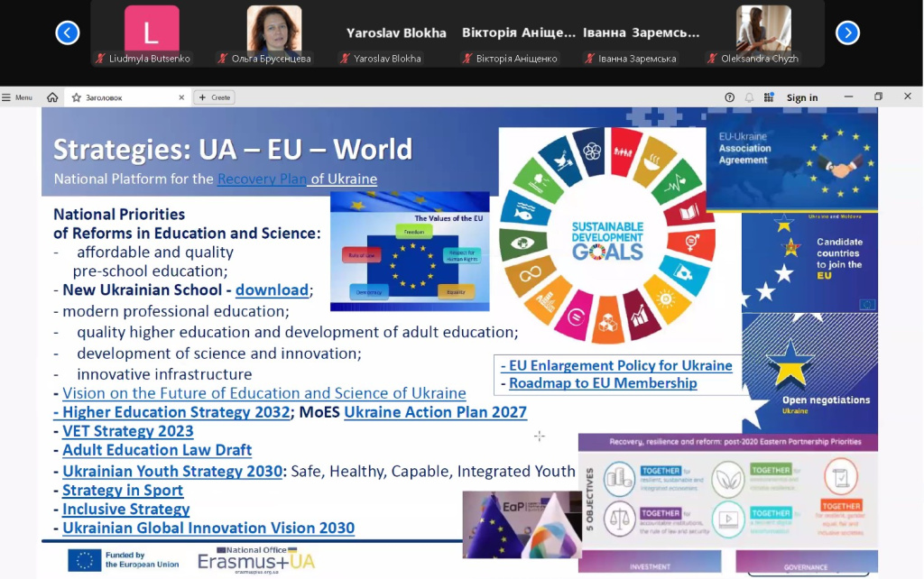This screenshot has height=579, width=924.
Task: Click Candidate countries to join the EU image
Action: click(809, 262)
